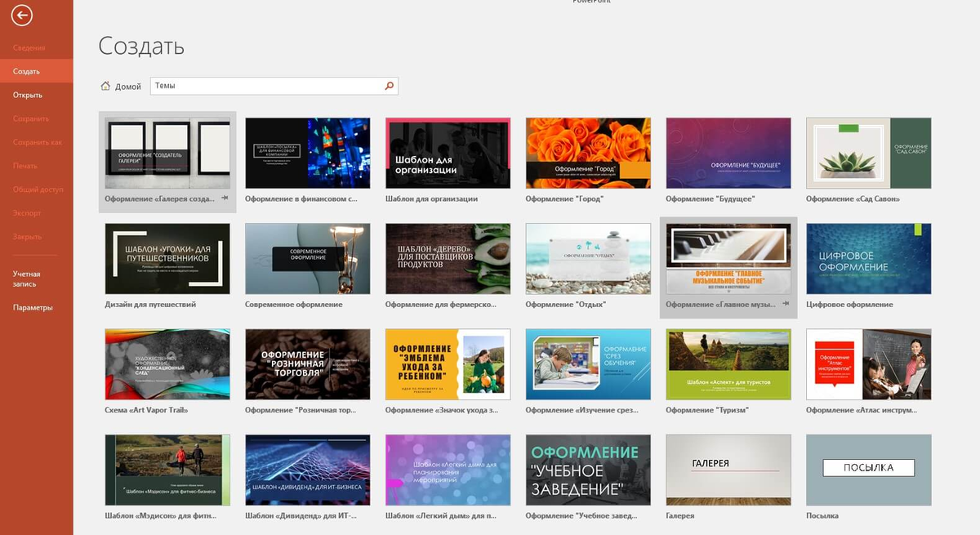Select «Дивиденд» IT business thumbnail
Screen dimensions: 980x535
coord(308,470)
